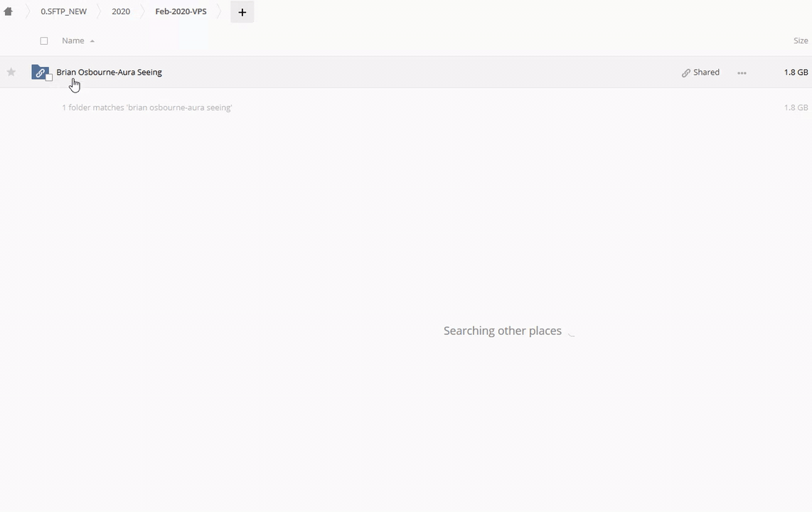Go to the home directory icon

click(x=9, y=11)
